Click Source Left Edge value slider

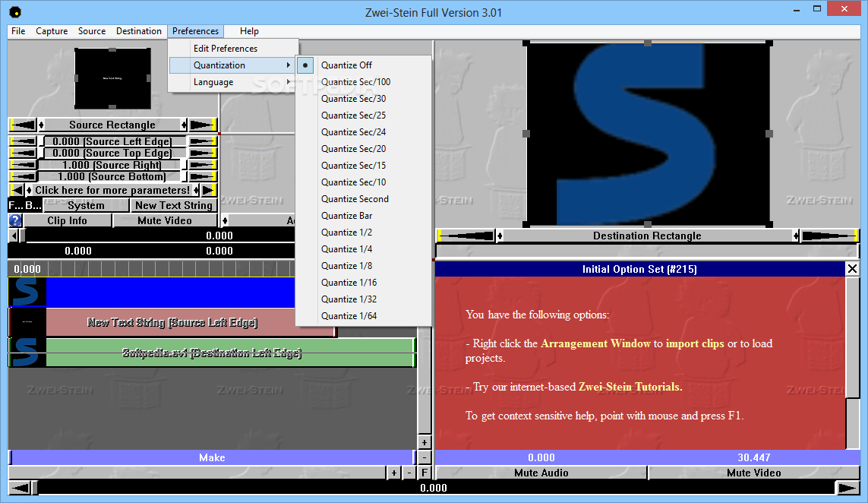[112, 141]
